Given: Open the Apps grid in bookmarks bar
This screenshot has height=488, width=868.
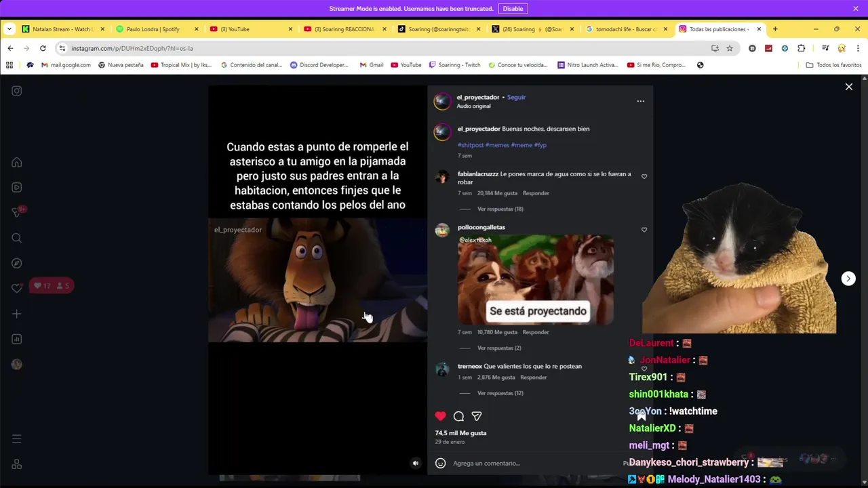Looking at the screenshot, I should [9, 65].
